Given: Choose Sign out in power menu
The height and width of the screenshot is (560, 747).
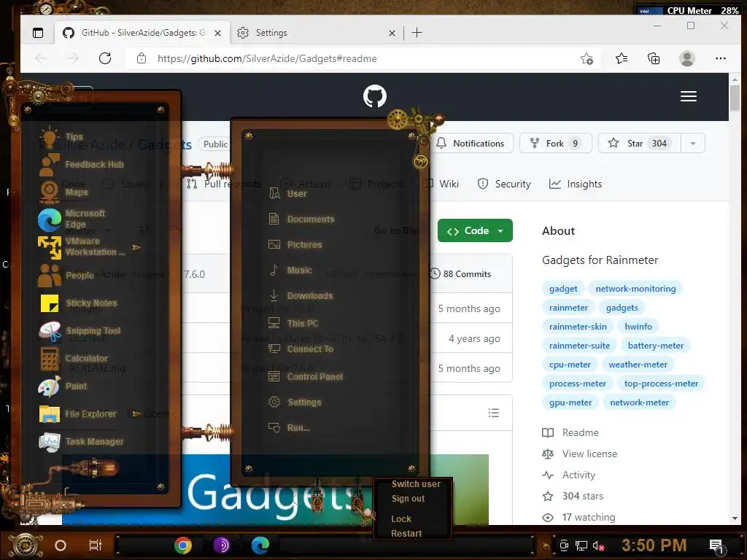Looking at the screenshot, I should click(x=408, y=499).
